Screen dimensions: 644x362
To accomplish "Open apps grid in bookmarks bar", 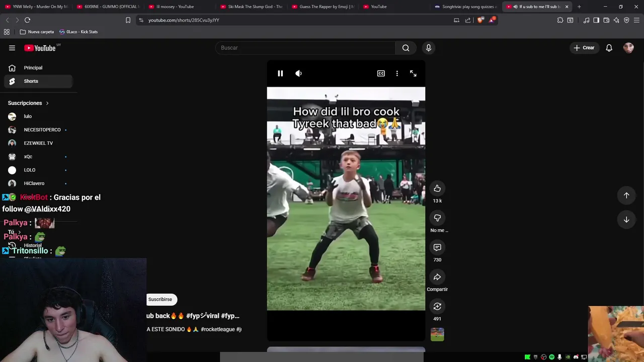I will (x=7, y=32).
